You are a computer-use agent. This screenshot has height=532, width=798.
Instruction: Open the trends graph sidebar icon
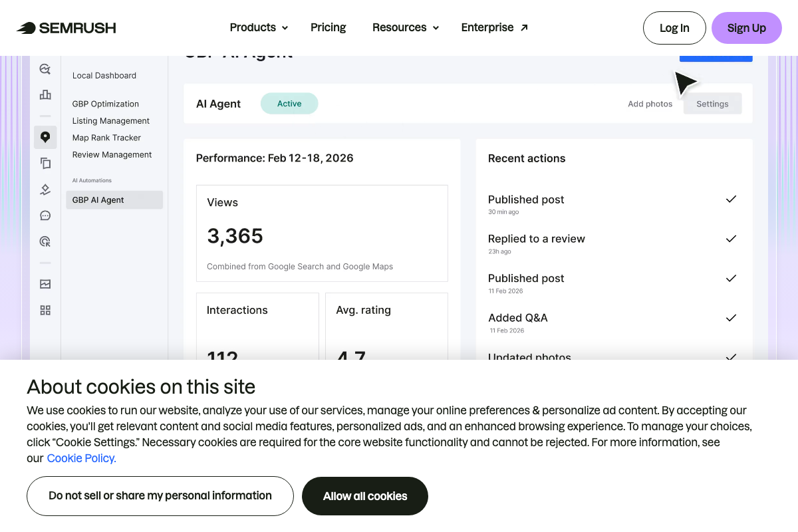(45, 284)
